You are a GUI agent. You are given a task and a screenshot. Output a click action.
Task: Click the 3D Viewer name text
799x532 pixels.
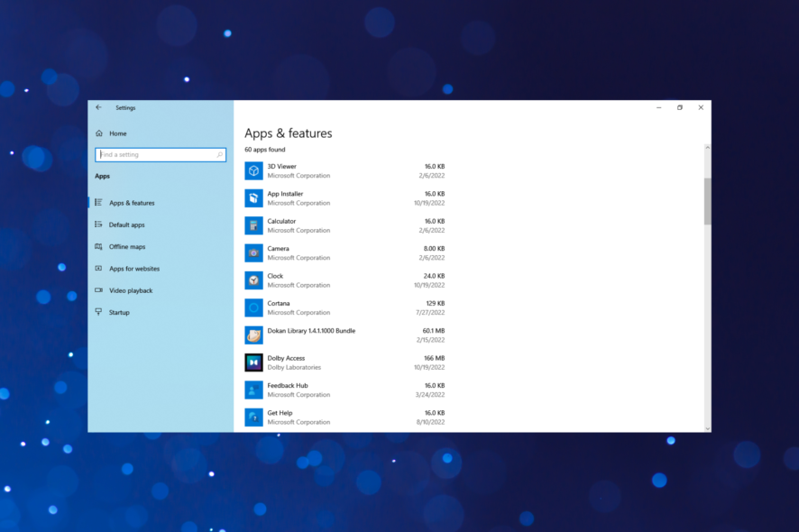[281, 167]
